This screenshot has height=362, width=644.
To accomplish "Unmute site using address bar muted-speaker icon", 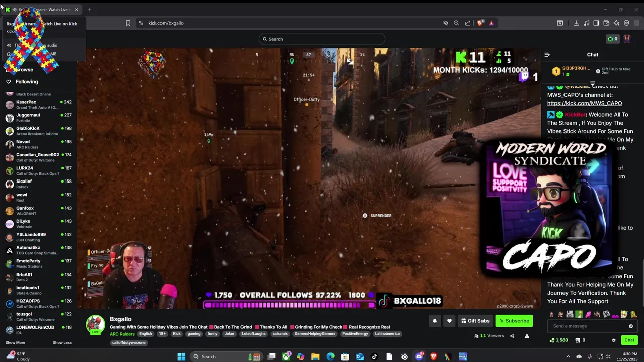I will tap(445, 23).
